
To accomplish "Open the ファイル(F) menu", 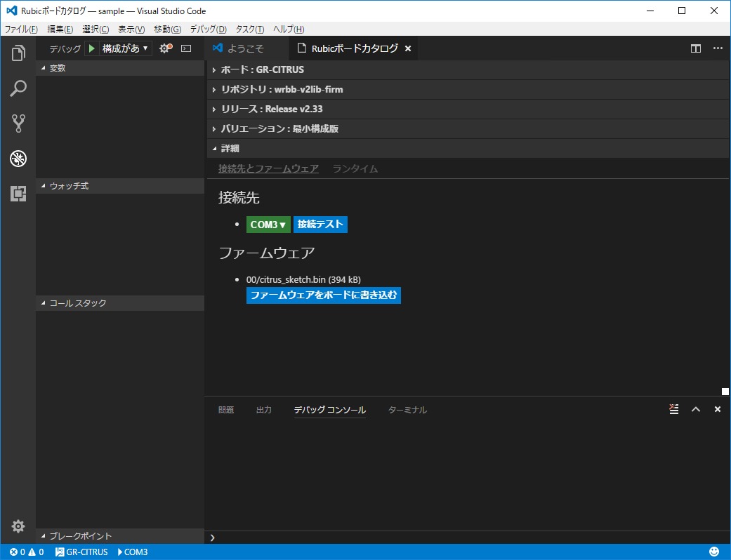I will (21, 29).
